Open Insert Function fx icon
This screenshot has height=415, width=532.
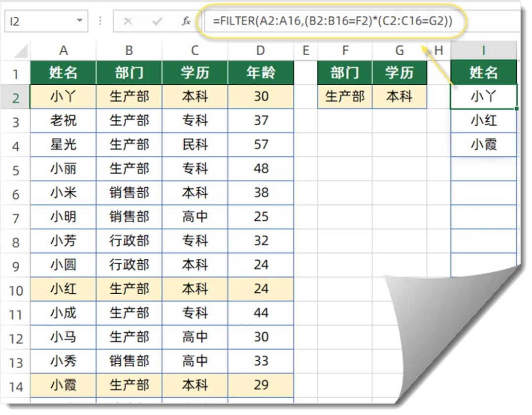point(186,21)
